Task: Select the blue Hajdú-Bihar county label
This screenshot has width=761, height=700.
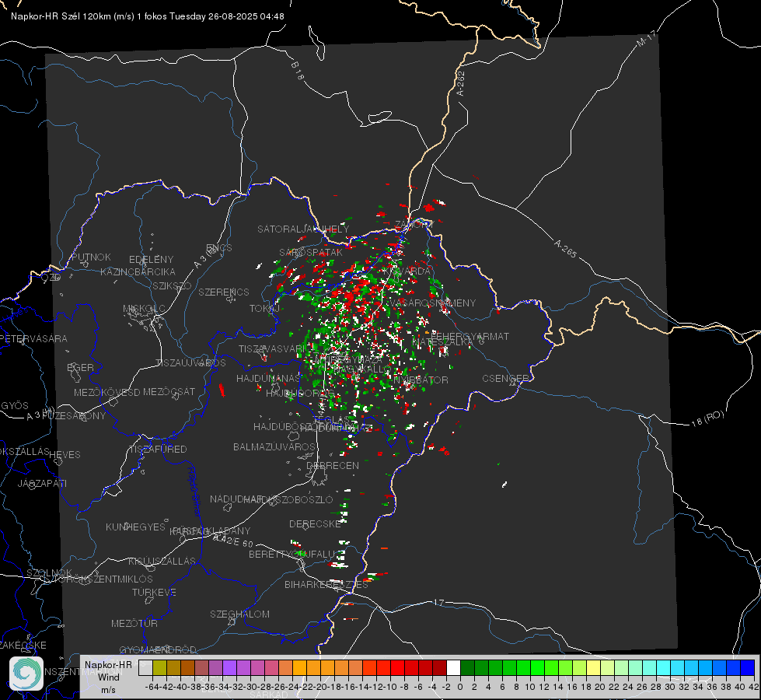Action: 194,492
